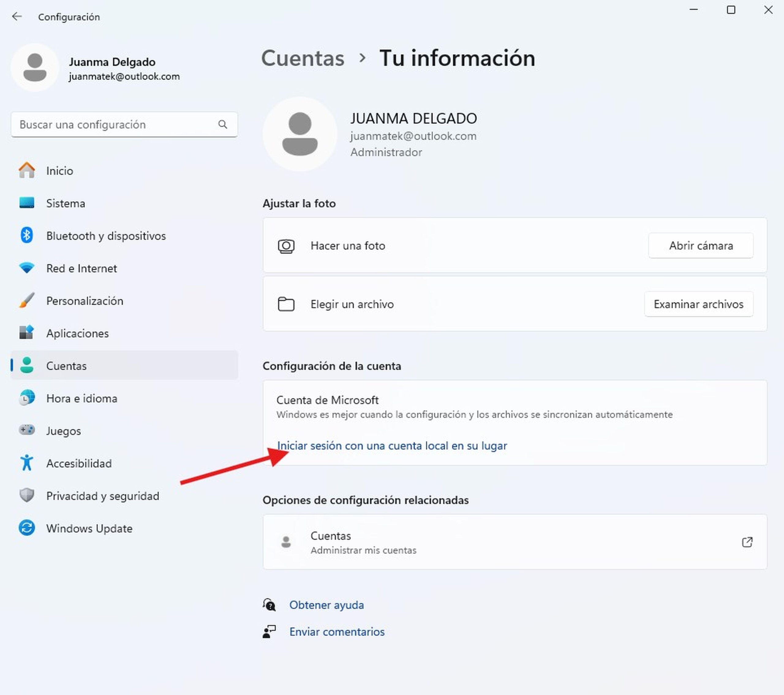The width and height of the screenshot is (784, 695).
Task: Click the Cuenta de Microsoft heading
Action: tap(327, 400)
